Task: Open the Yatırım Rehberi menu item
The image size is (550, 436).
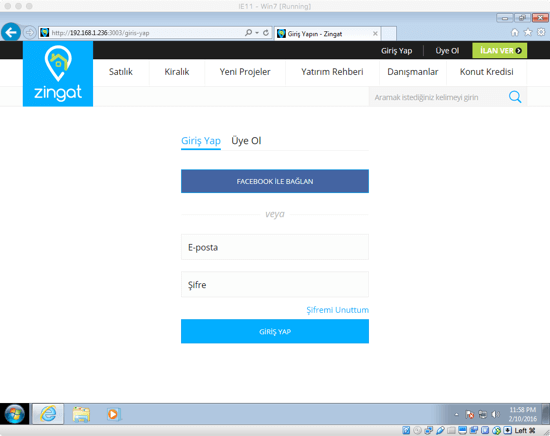Action: [332, 72]
